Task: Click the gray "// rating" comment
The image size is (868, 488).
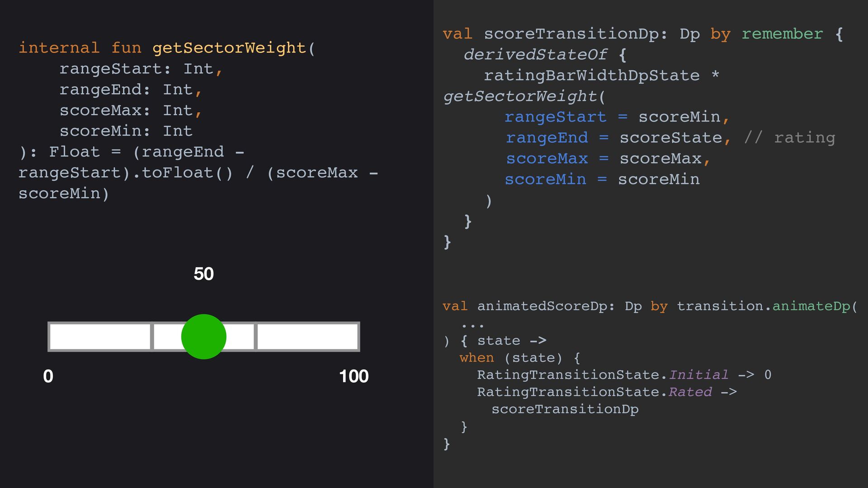Action: coord(789,138)
